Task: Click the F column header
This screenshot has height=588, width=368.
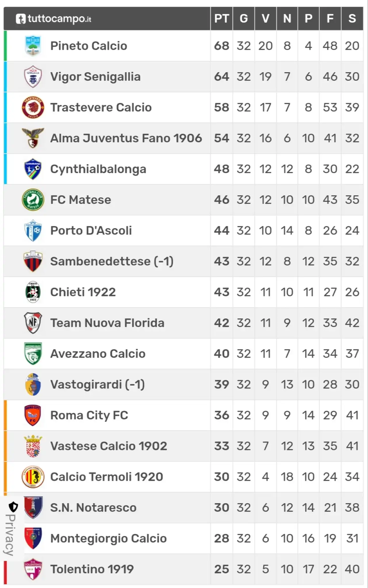Action: pyautogui.click(x=330, y=18)
